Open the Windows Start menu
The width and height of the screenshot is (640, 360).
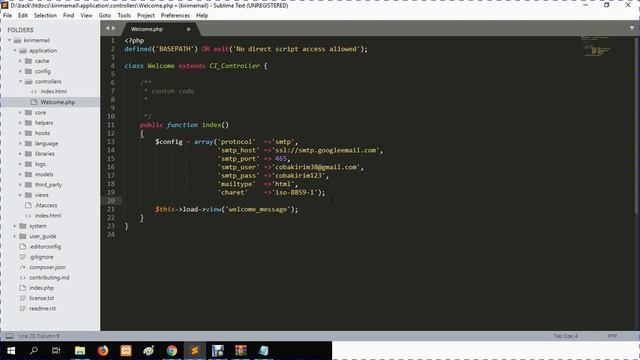click(x=11, y=351)
